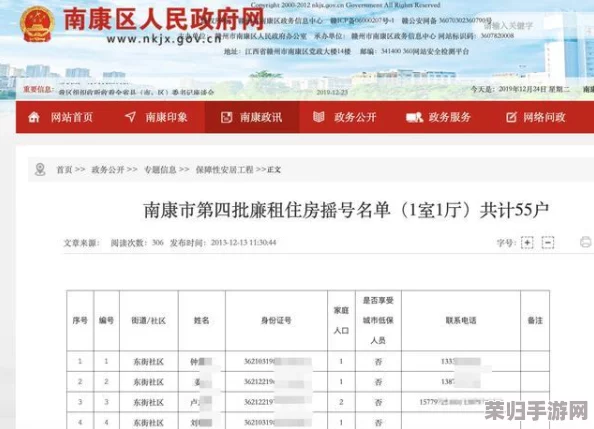Click the 发布时间 2013-12-13 text

pos(223,243)
